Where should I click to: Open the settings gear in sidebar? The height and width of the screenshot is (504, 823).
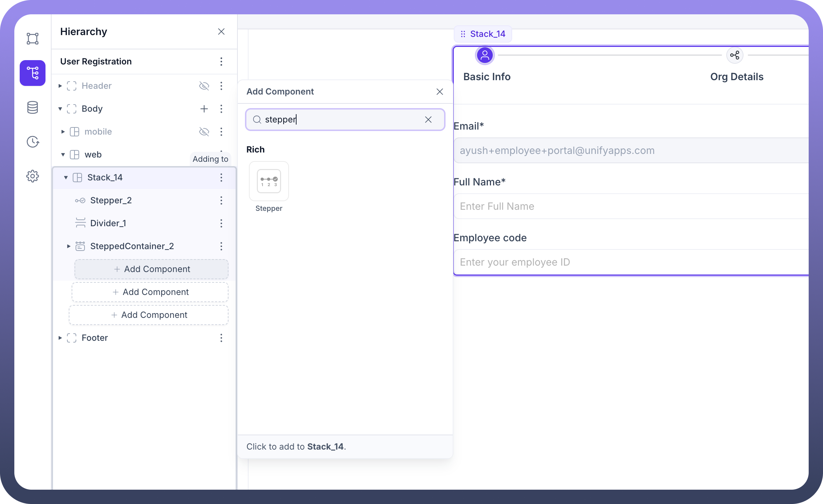click(33, 176)
